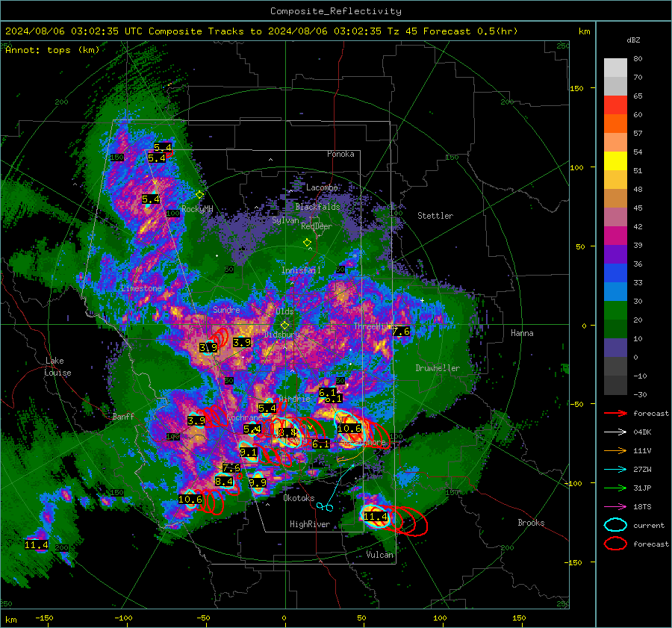The width and height of the screenshot is (672, 628).
Task: Click the Limestone label
Action: click(x=141, y=288)
